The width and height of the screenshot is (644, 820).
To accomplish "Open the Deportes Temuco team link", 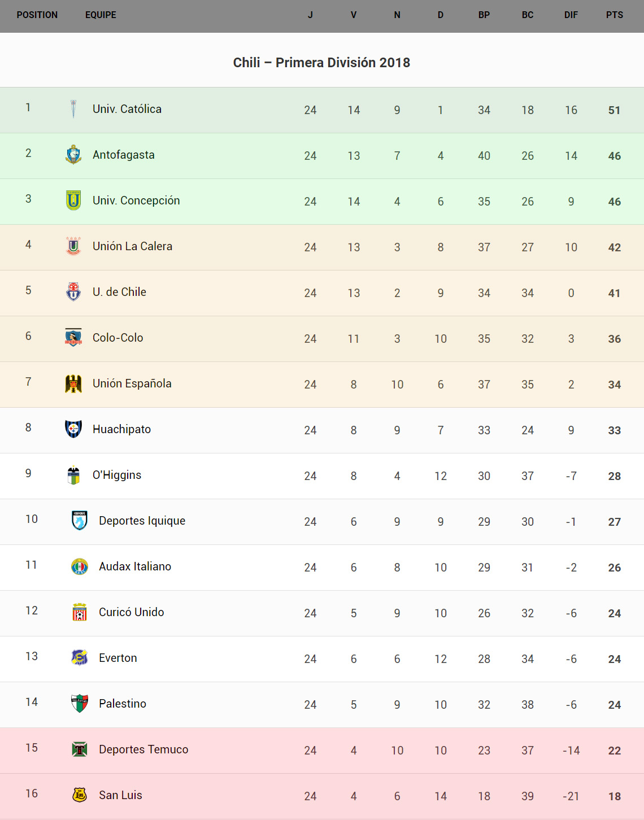I will 143,749.
